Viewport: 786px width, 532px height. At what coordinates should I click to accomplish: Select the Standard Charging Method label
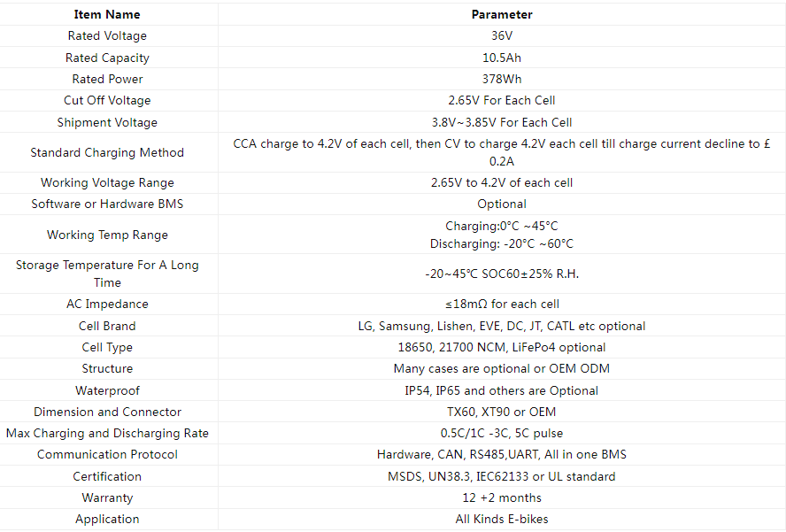(107, 152)
